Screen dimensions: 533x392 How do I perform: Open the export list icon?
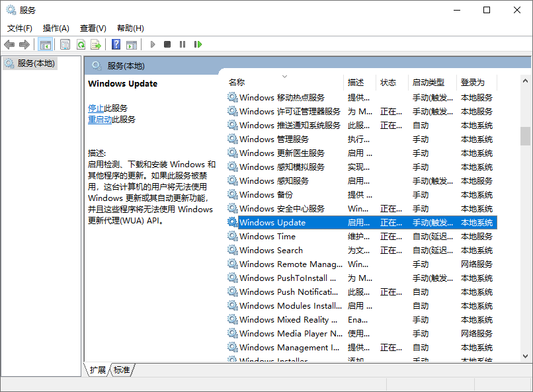pos(96,44)
